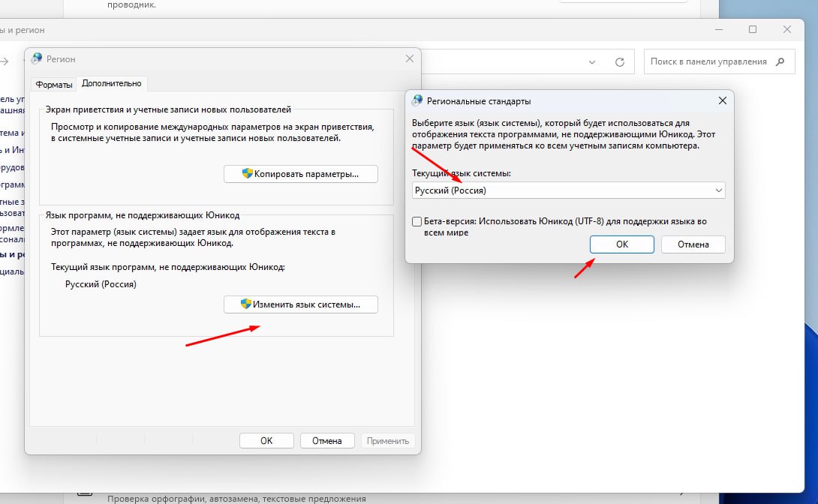Close the Control Panel window

(787, 30)
